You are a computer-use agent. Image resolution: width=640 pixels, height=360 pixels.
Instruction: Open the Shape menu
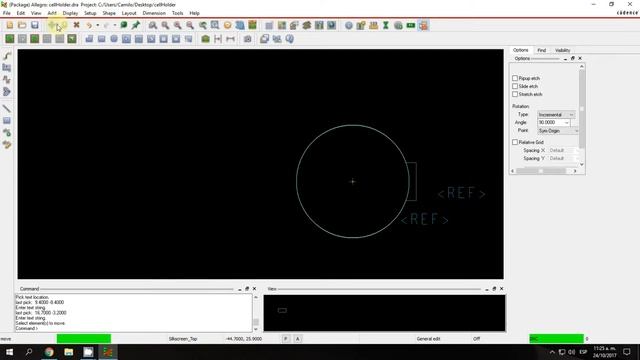[x=109, y=13]
